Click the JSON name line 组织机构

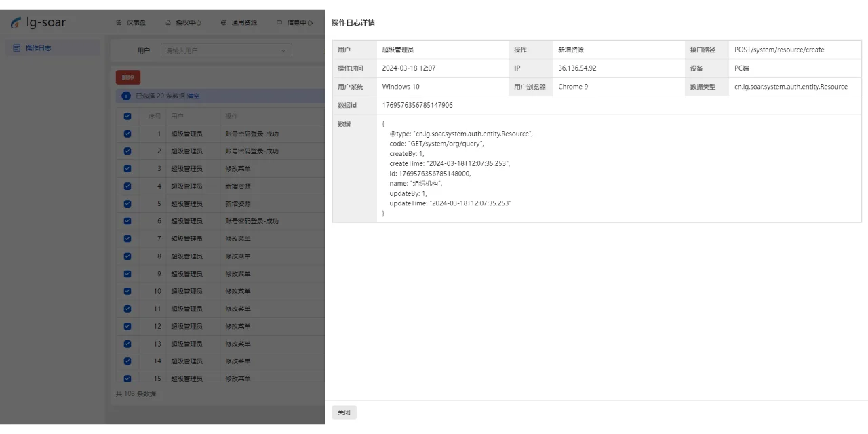416,183
